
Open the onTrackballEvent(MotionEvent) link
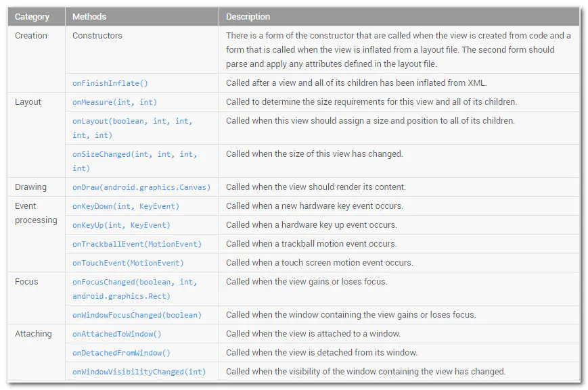pos(137,244)
